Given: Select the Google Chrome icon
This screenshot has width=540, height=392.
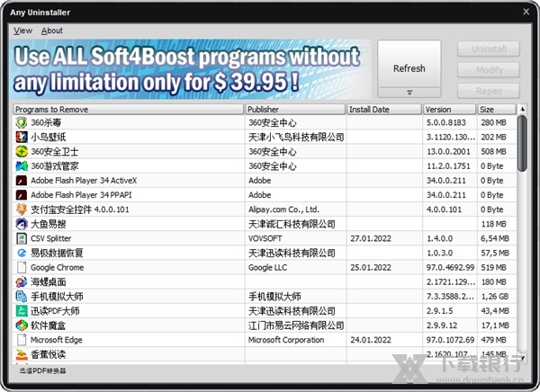Looking at the screenshot, I should 22,267.
